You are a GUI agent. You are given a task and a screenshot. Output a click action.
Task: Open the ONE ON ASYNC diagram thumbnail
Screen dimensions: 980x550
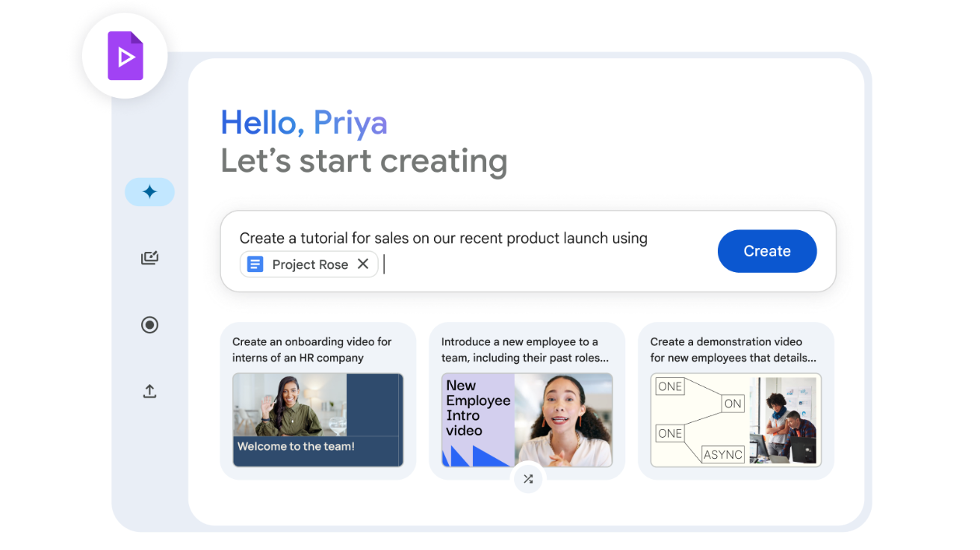pyautogui.click(x=736, y=420)
